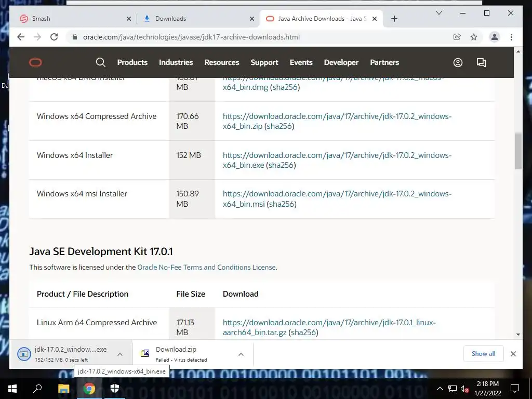Show hidden system tray icons
The image size is (532, 399).
click(x=440, y=389)
